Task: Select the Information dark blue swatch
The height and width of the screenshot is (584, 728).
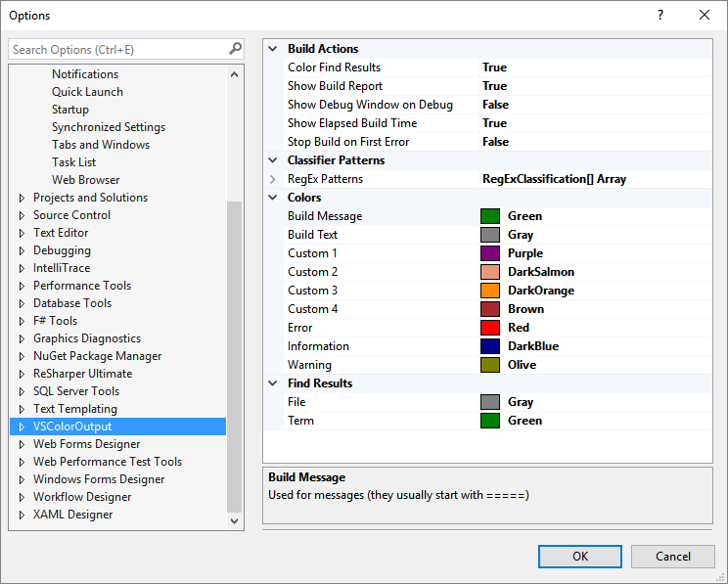Action: [x=490, y=346]
